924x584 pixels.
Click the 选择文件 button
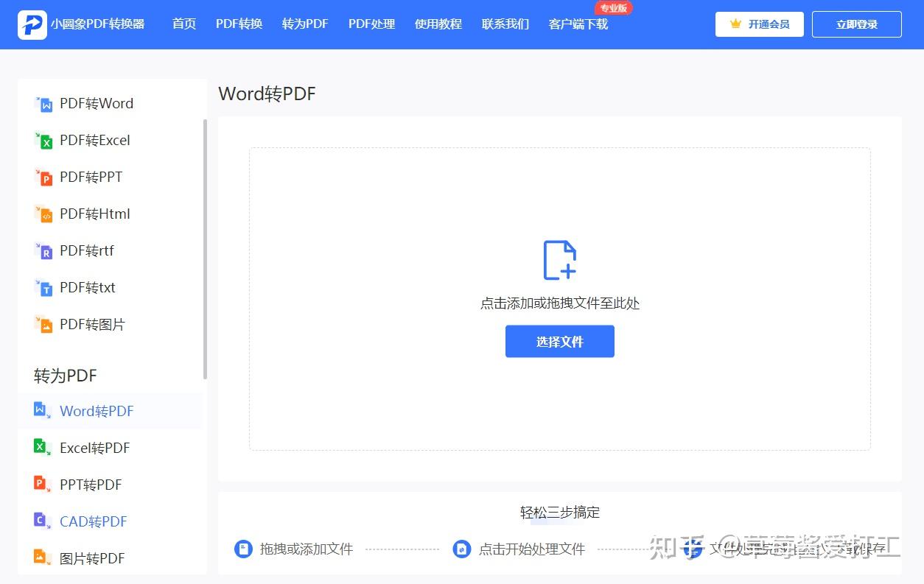tap(560, 342)
